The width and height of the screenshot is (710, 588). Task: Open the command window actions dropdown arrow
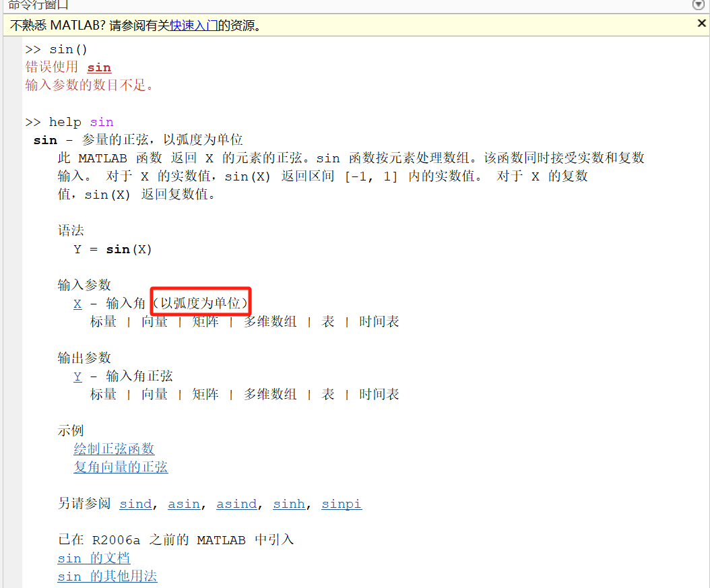click(x=699, y=5)
